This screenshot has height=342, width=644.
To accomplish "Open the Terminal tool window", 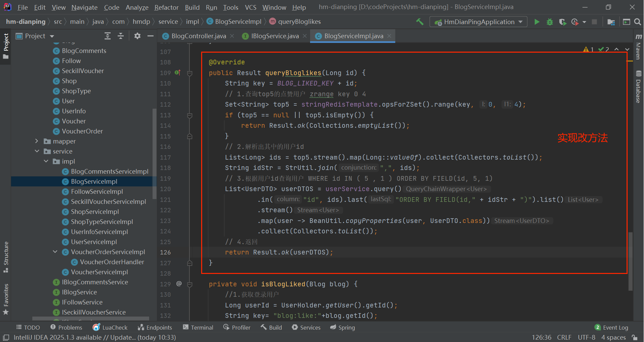I will coord(198,328).
